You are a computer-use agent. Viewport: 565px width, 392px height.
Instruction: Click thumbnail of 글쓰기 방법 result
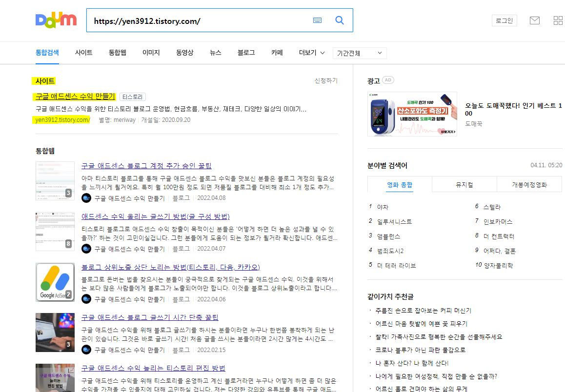point(55,232)
